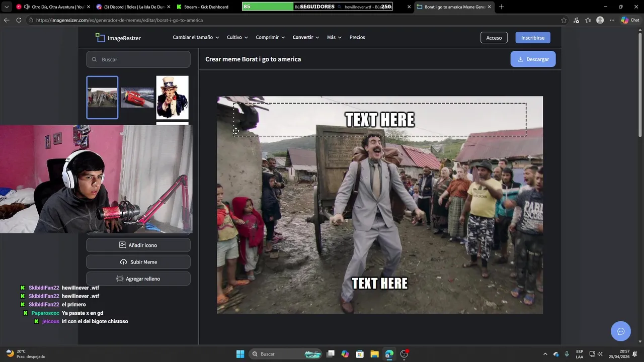Show hidden system tray icons
This screenshot has height=362, width=644.
click(x=545, y=354)
